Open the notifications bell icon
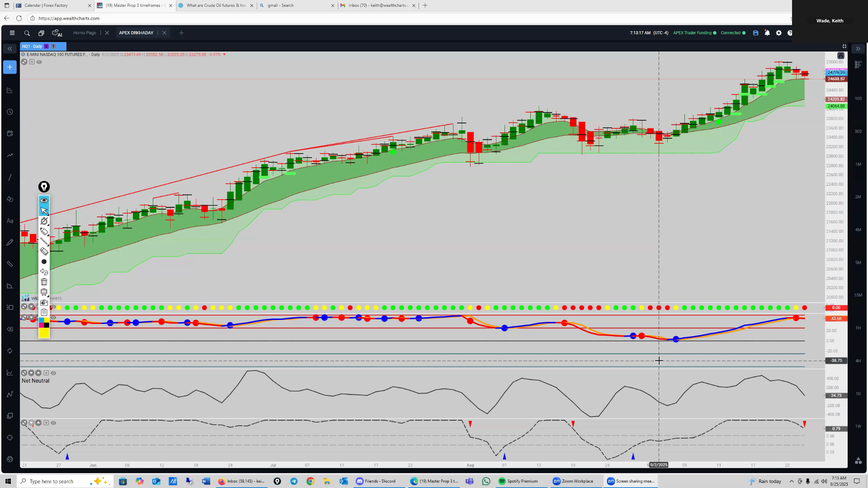868x488 pixels. pyautogui.click(x=767, y=33)
